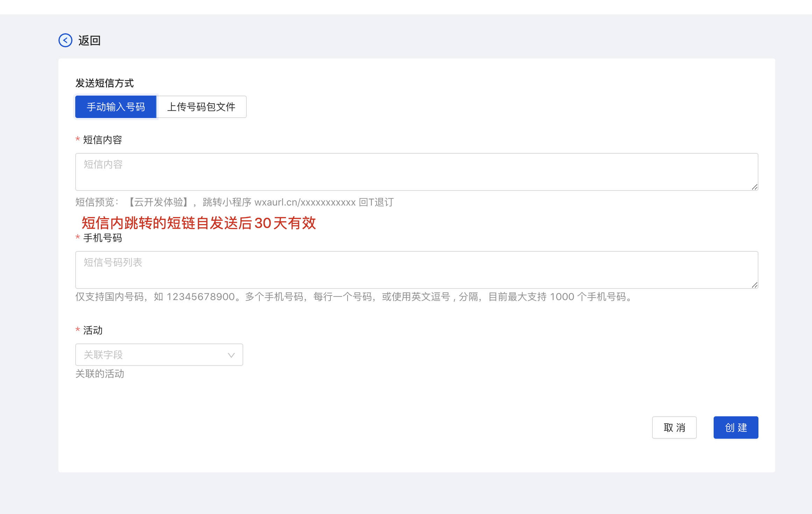Click the 短信内容 field label
The image size is (812, 514).
pos(103,140)
